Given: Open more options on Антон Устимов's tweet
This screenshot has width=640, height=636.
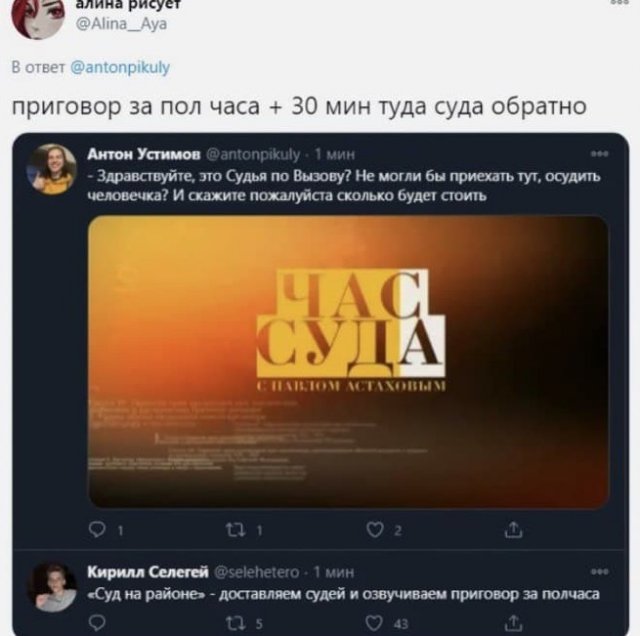Looking at the screenshot, I should (599, 154).
